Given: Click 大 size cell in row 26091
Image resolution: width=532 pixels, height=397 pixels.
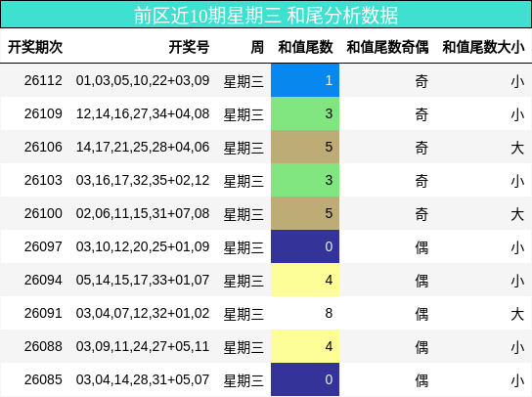Looking at the screenshot, I should [517, 314].
